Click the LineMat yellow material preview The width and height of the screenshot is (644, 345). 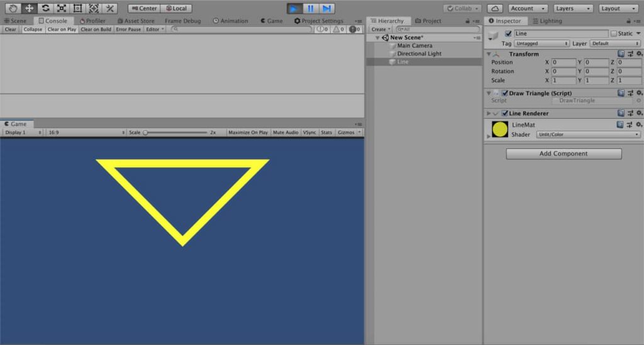coord(500,129)
